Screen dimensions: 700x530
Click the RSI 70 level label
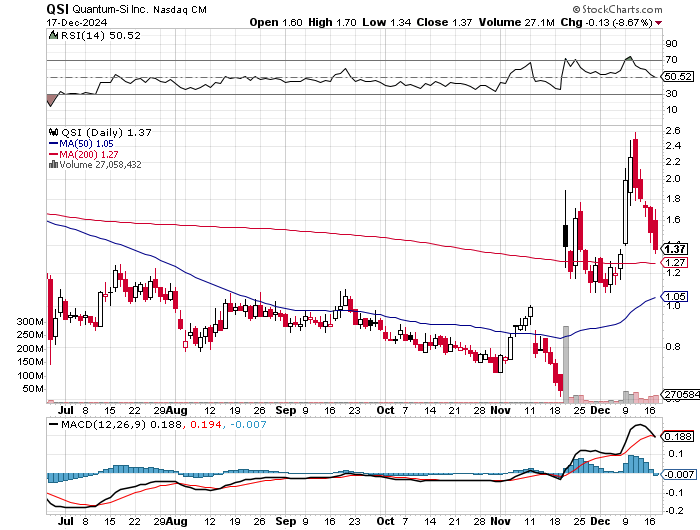coord(671,59)
